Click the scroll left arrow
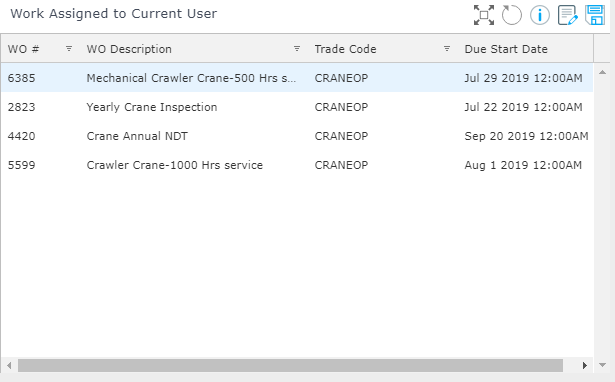Image resolution: width=615 pixels, height=382 pixels. click(x=9, y=365)
